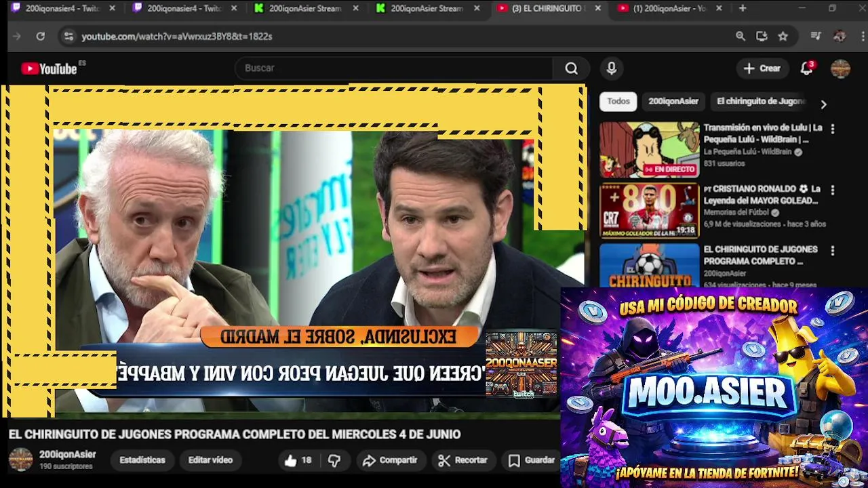Click the video player area
The width and height of the screenshot is (868, 488).
click(x=295, y=249)
